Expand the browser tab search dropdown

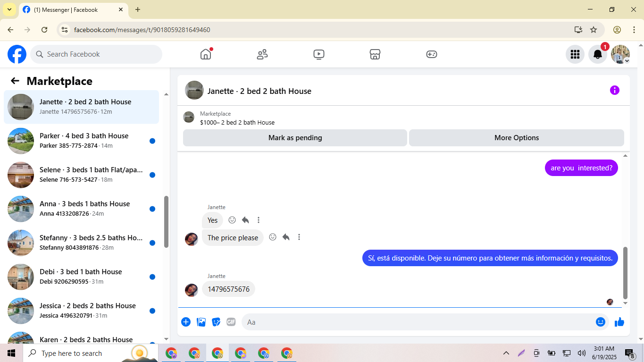9,9
